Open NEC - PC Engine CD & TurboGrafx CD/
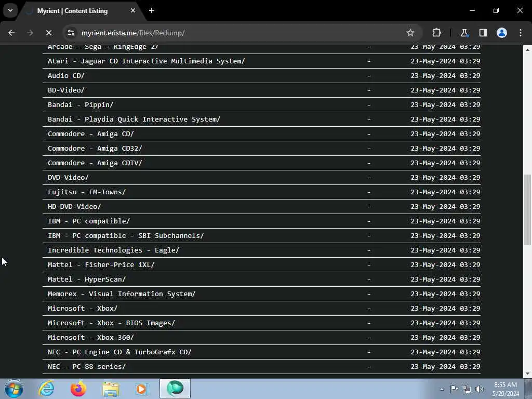This screenshot has height=399, width=532. (x=120, y=352)
